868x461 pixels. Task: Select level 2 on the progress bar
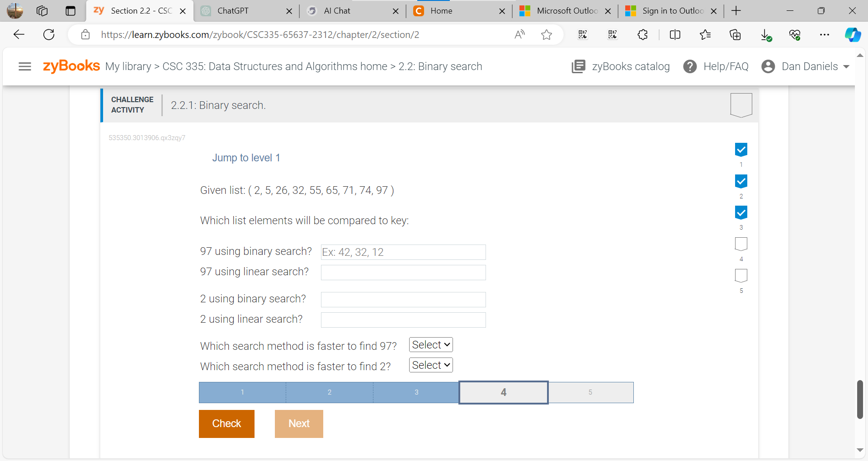(329, 392)
